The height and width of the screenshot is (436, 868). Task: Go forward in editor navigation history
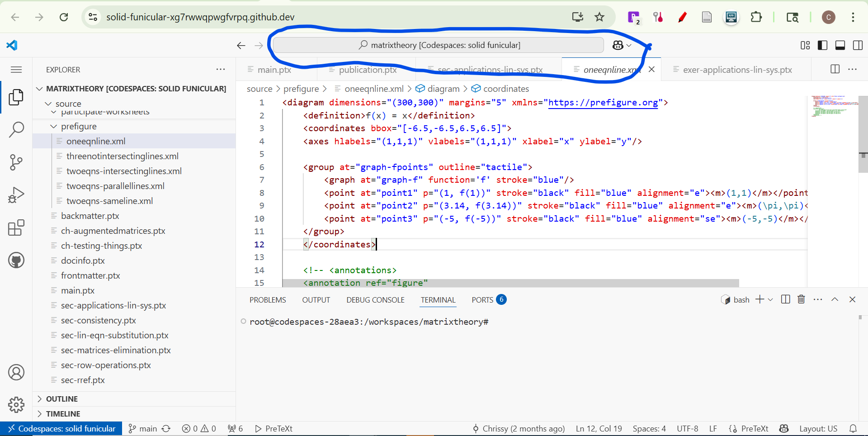pos(259,45)
